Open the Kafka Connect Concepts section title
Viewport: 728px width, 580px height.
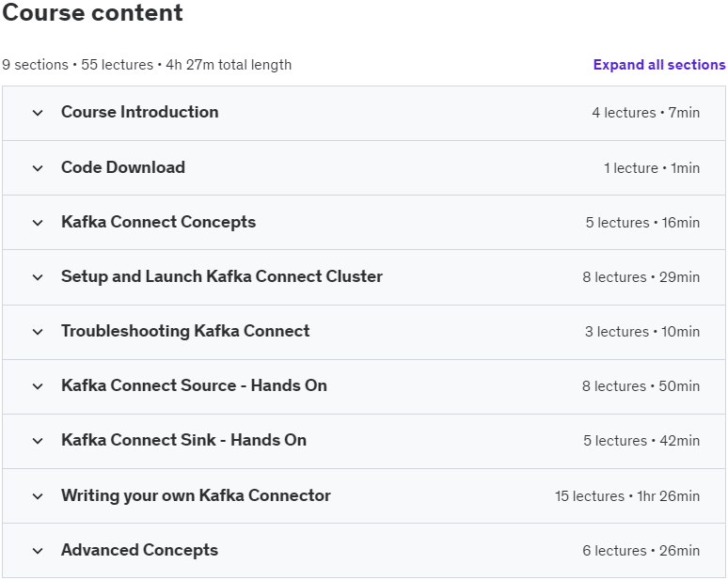pyautogui.click(x=158, y=222)
